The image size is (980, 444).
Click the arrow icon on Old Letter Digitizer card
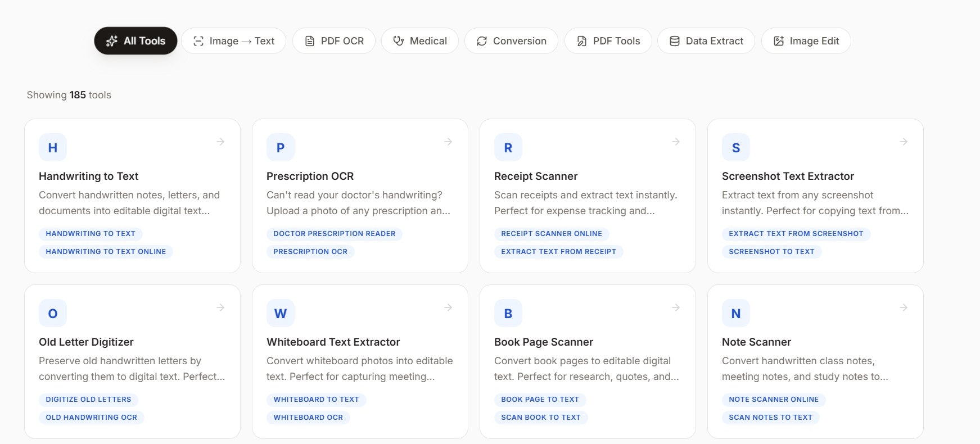[220, 307]
